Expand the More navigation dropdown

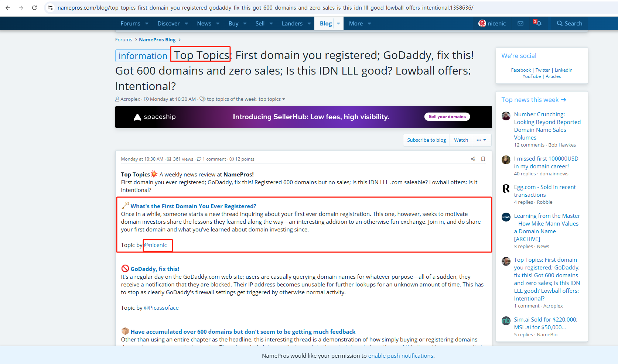pyautogui.click(x=359, y=23)
